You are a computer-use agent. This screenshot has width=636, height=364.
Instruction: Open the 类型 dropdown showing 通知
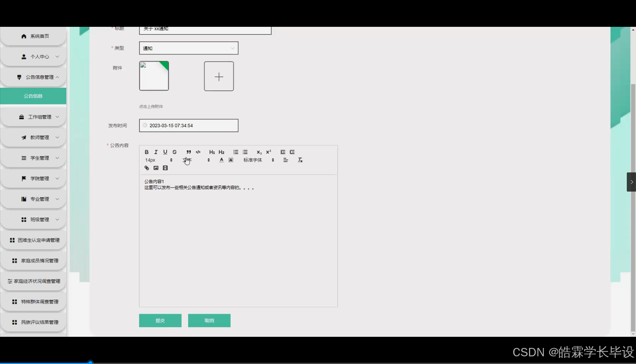(189, 48)
